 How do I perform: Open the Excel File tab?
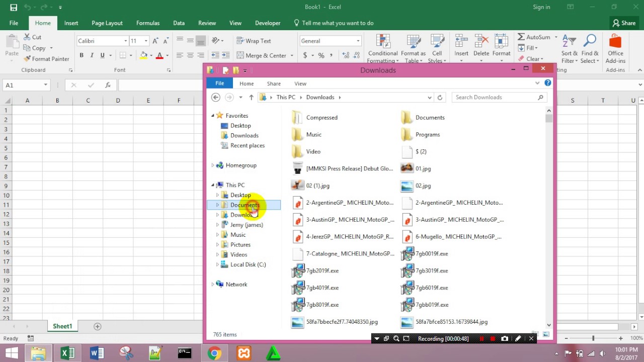tap(14, 23)
